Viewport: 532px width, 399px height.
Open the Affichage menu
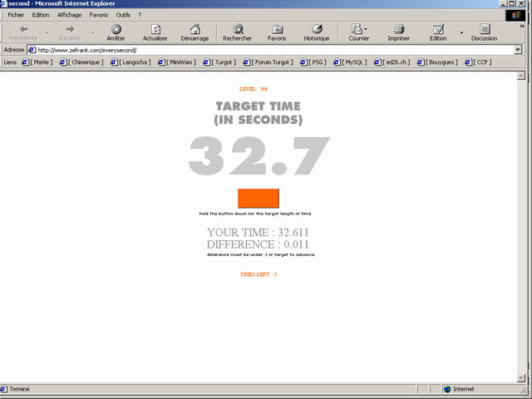(69, 15)
